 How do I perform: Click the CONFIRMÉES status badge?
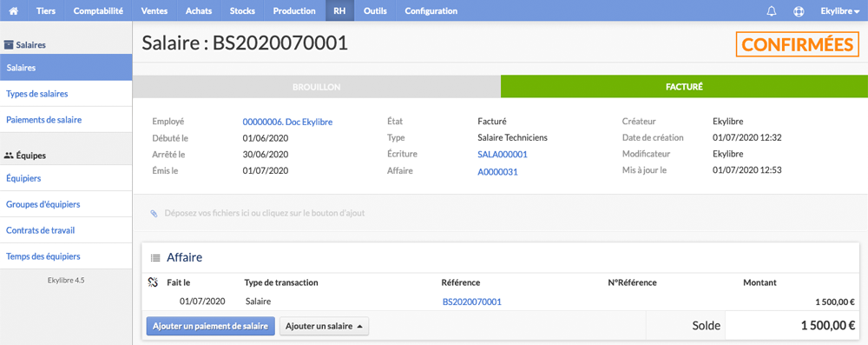click(797, 44)
